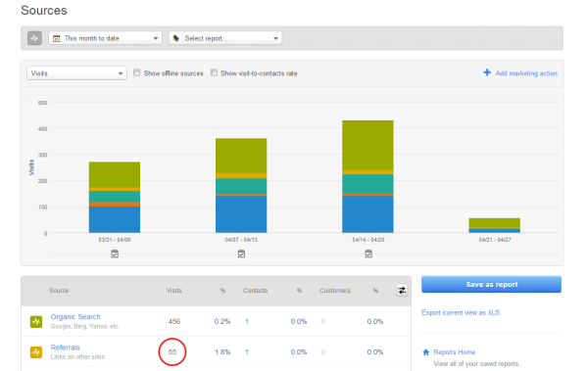This screenshot has width=588, height=371.
Task: Enable 'Show visit-to-contacts rate' checkbox
Action: coord(214,72)
